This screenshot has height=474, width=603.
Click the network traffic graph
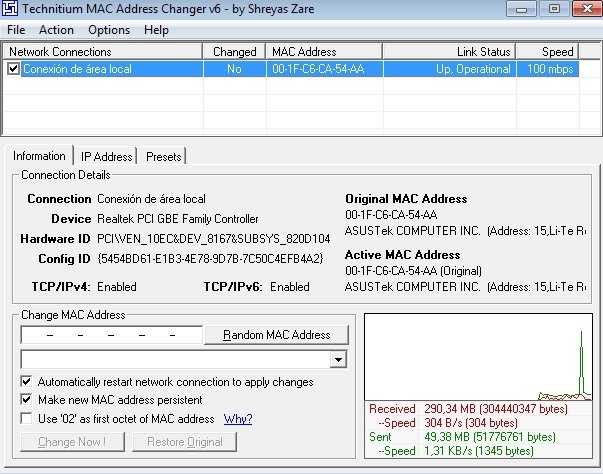[x=478, y=357]
